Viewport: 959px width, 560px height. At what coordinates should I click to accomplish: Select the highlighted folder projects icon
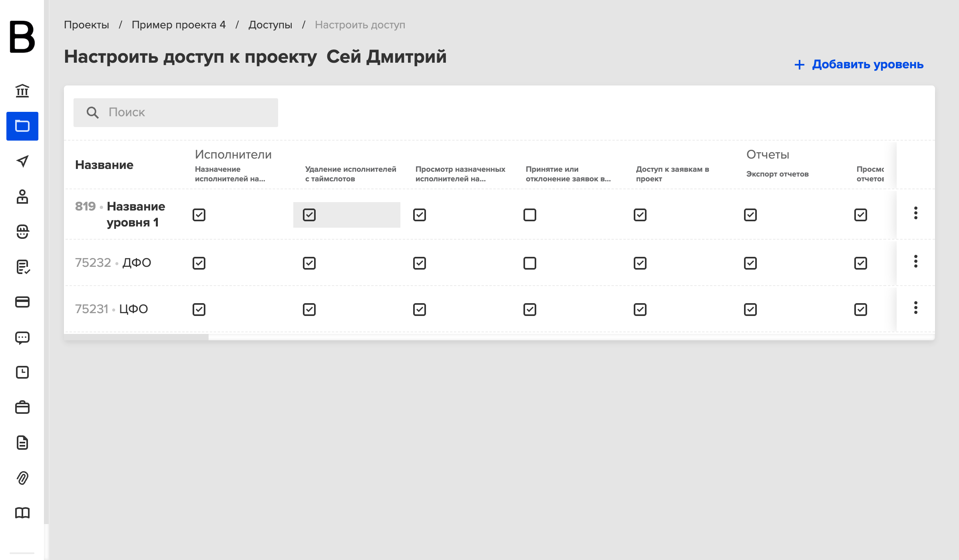coord(22,126)
